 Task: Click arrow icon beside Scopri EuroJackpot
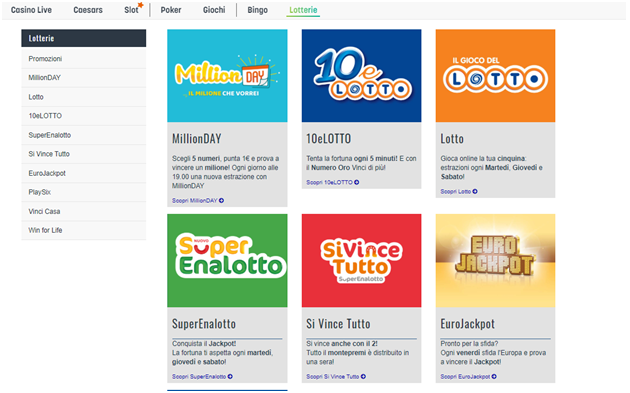tap(494, 377)
